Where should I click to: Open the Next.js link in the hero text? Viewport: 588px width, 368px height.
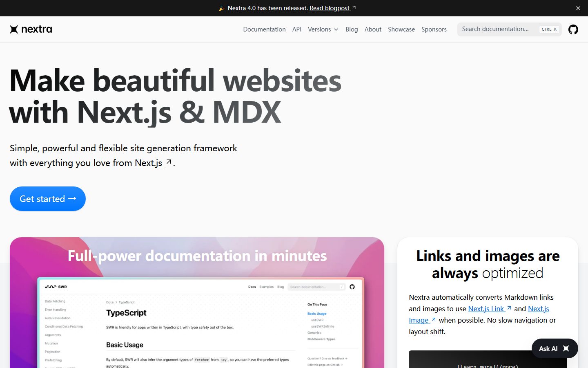[153, 163]
